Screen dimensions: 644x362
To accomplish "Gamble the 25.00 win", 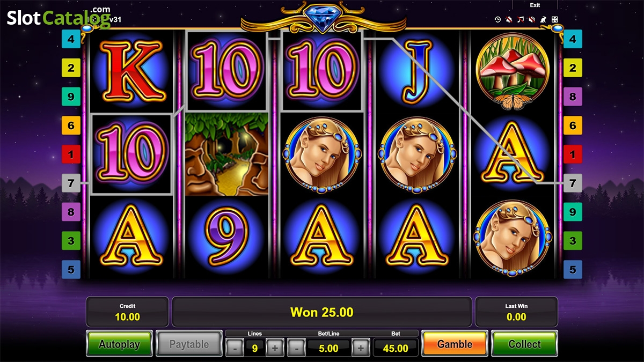I will pyautogui.click(x=455, y=344).
